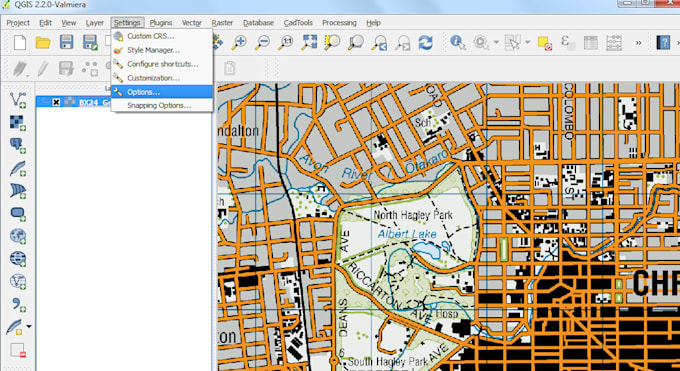Open the Select Features tool dropdown arrow

tap(528, 43)
